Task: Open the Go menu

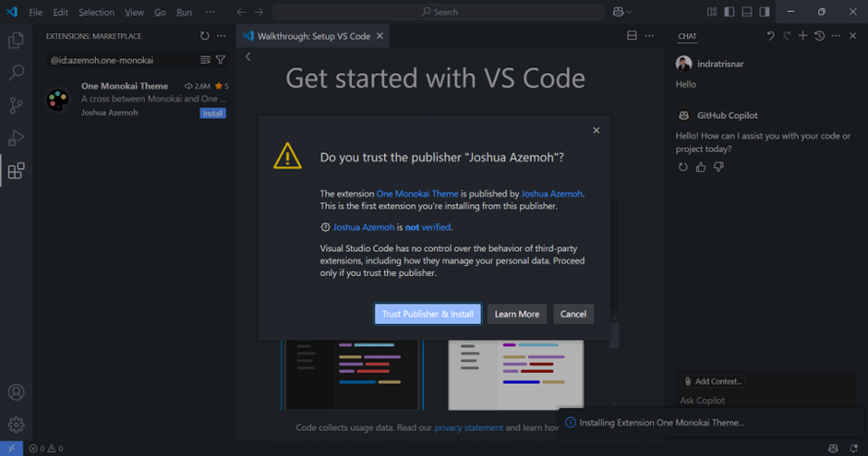Action: pyautogui.click(x=160, y=12)
